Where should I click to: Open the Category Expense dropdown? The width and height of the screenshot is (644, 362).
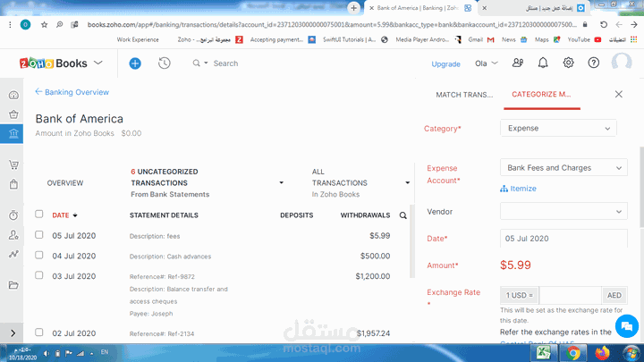click(558, 128)
